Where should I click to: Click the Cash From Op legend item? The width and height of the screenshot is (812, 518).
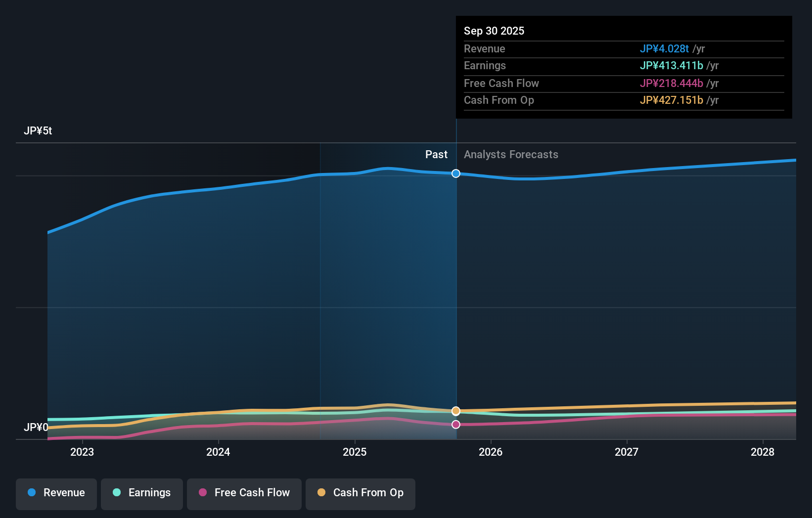coord(360,494)
